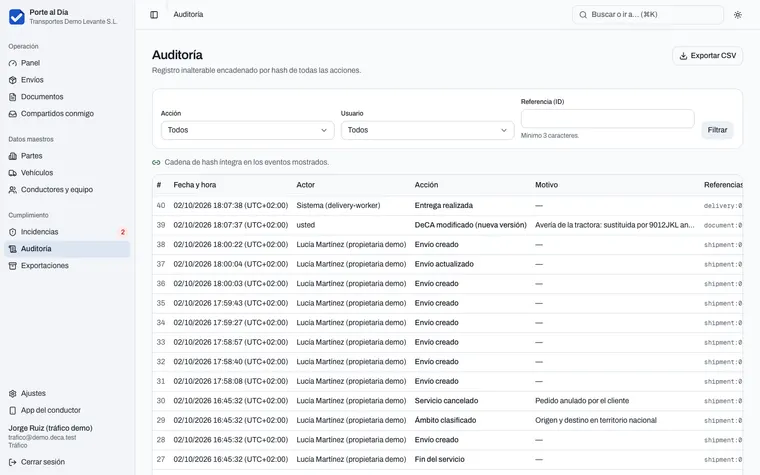Image resolution: width=760 pixels, height=475 pixels.
Task: Click the Actor column header
Action: 305,185
